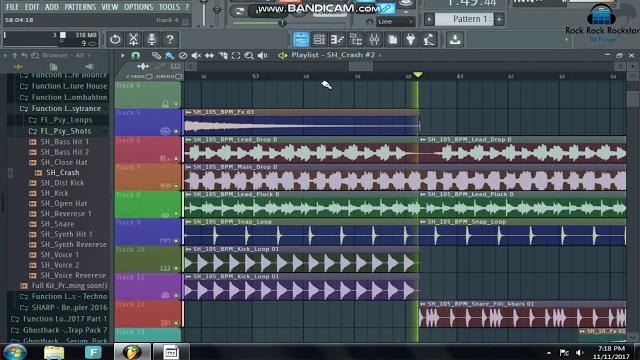Click the microphone recording icon
The image size is (640, 360).
(x=151, y=40)
